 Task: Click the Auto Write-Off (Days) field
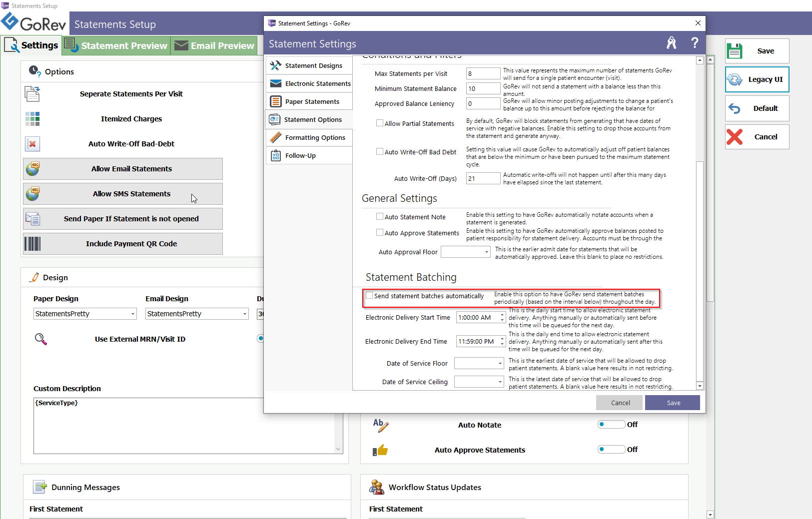click(x=483, y=178)
